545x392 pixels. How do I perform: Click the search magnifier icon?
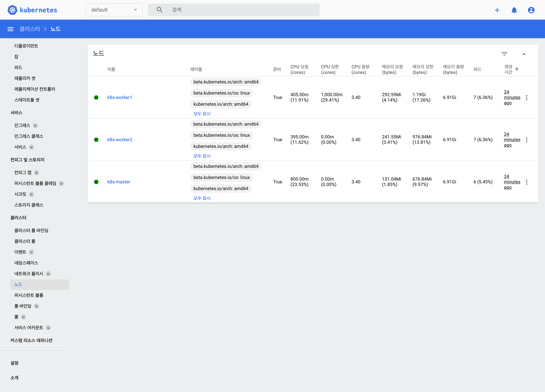[x=160, y=10]
